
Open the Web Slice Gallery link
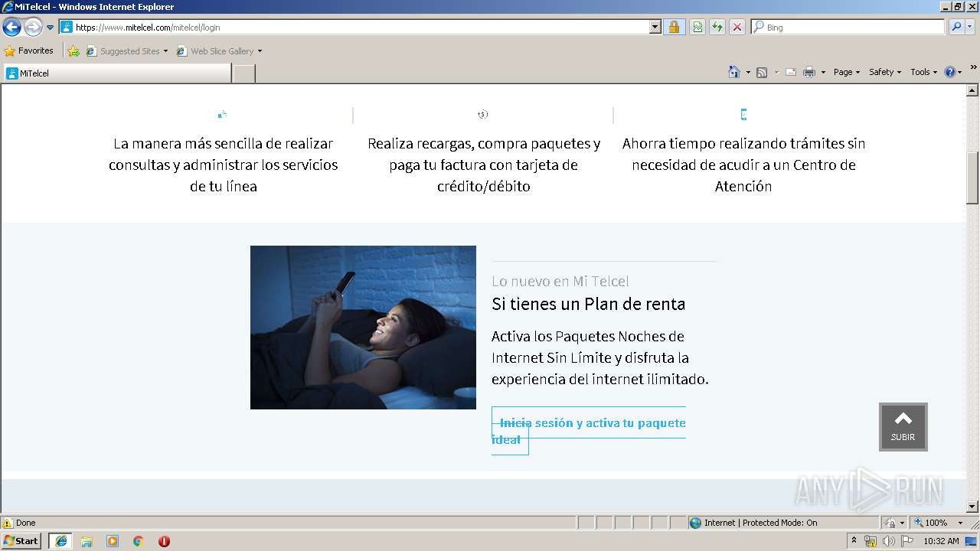[219, 51]
